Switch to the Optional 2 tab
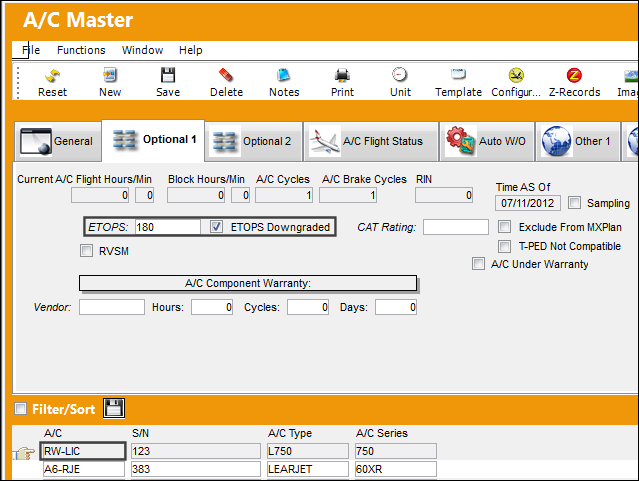639x481 pixels. click(x=254, y=141)
